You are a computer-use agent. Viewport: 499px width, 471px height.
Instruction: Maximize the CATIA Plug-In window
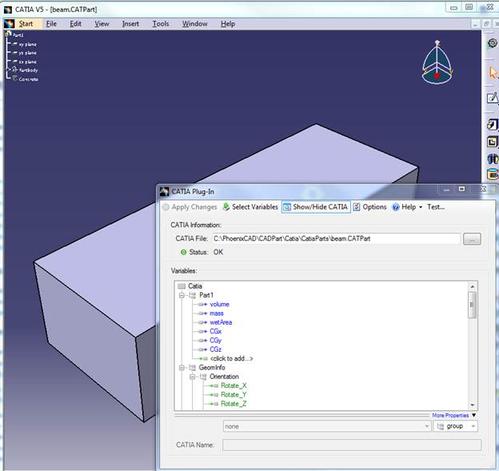(462, 189)
